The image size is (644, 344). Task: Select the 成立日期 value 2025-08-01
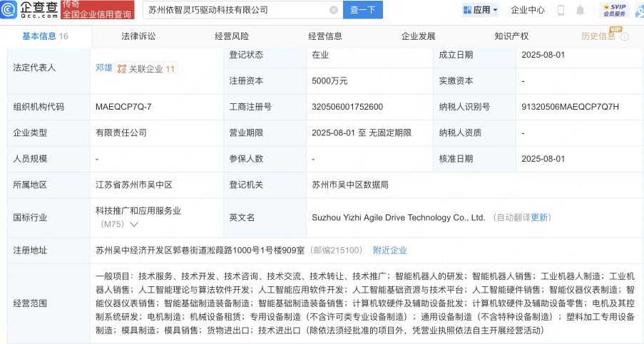[x=543, y=55]
